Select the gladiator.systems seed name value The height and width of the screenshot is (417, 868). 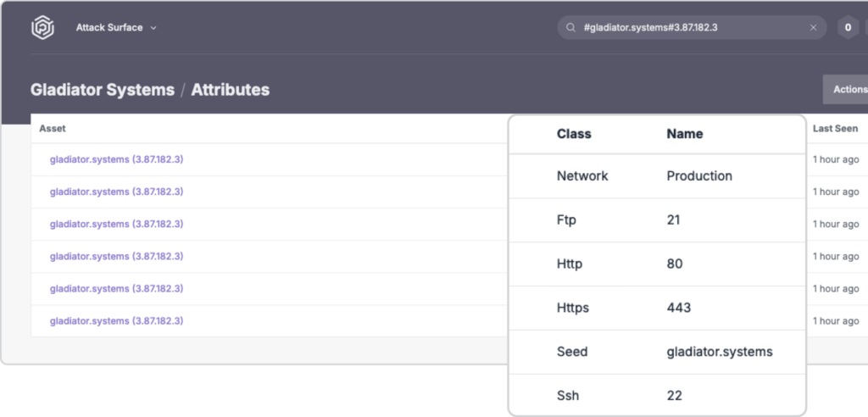click(x=720, y=352)
